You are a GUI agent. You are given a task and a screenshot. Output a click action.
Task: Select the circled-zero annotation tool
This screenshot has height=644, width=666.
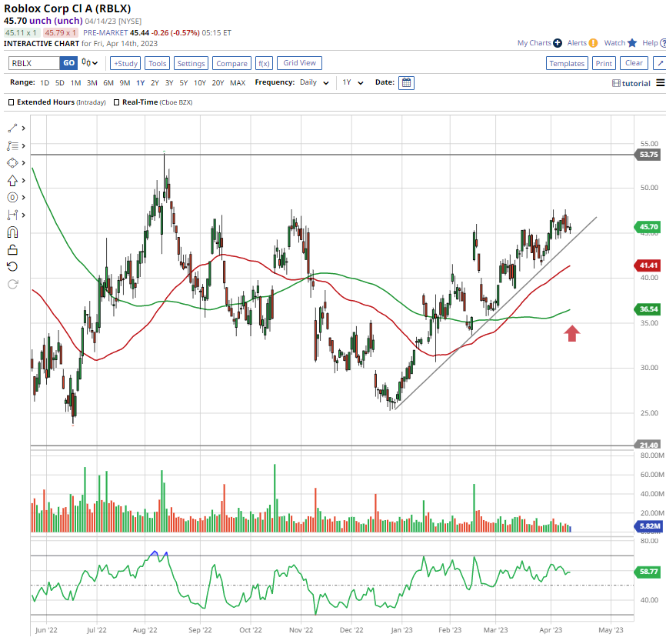click(12, 197)
